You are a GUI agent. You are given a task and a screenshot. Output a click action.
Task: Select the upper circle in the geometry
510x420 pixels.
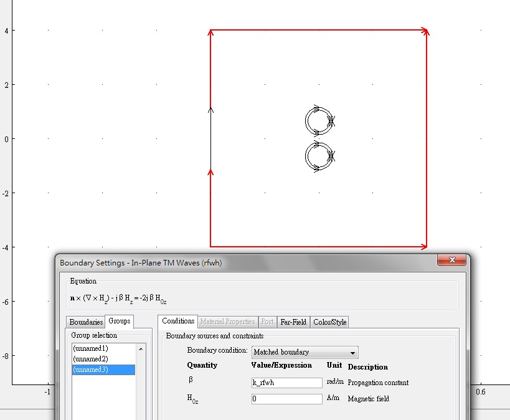306,121
